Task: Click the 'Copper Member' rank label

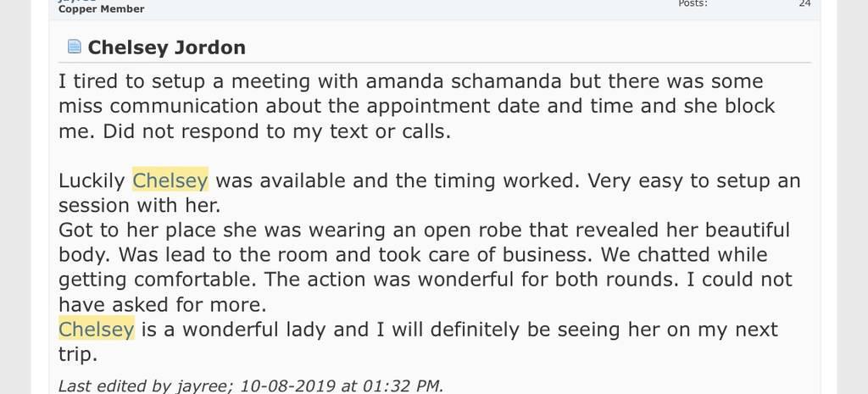Action: point(101,9)
